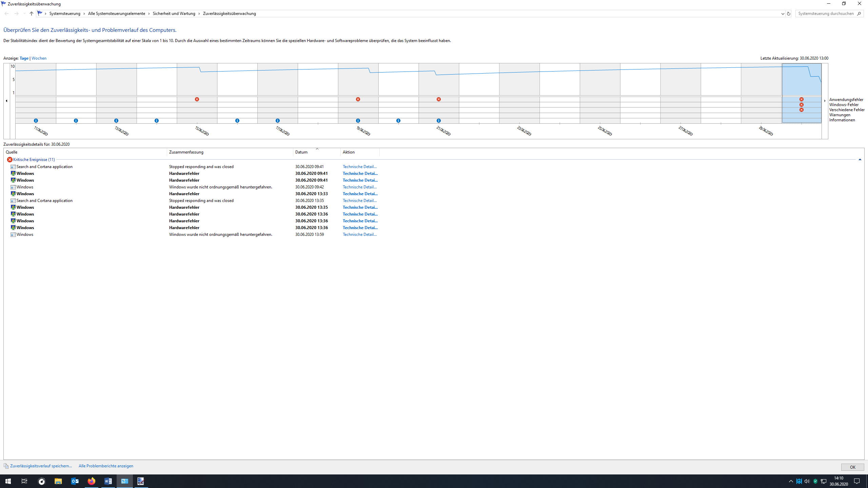Click the OK button
This screenshot has width=868, height=488.
click(x=852, y=467)
